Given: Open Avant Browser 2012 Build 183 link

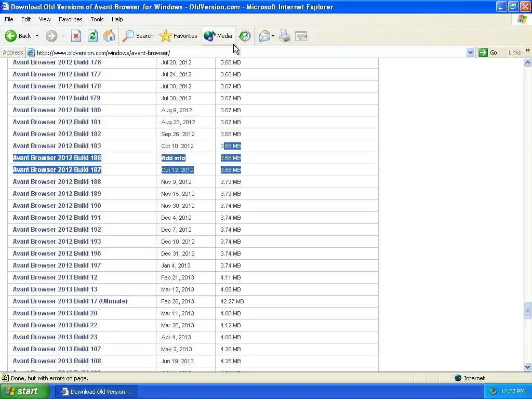Looking at the screenshot, I should pos(57,146).
